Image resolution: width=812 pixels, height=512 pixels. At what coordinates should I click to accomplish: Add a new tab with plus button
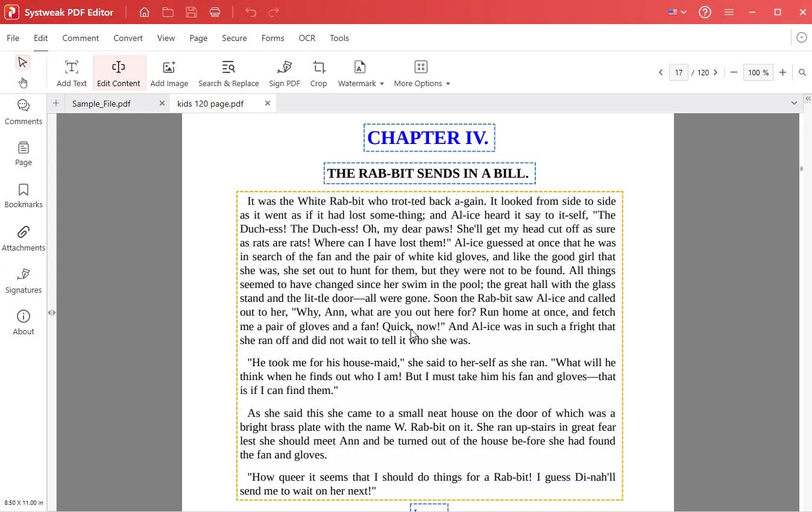click(x=55, y=104)
